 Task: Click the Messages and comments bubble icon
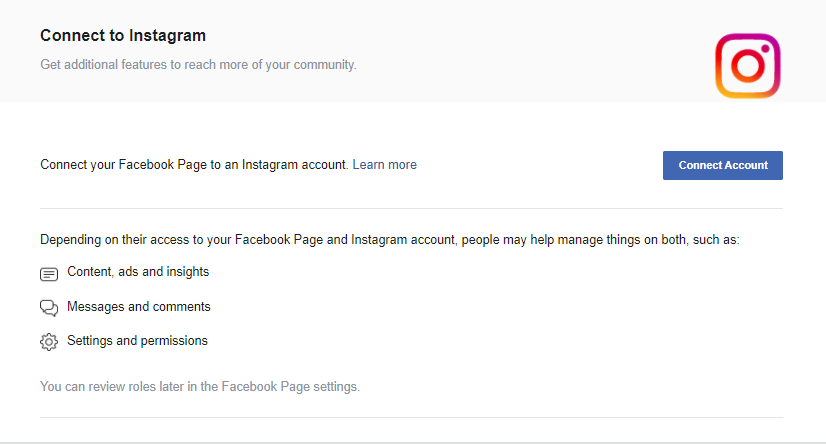tap(49, 308)
